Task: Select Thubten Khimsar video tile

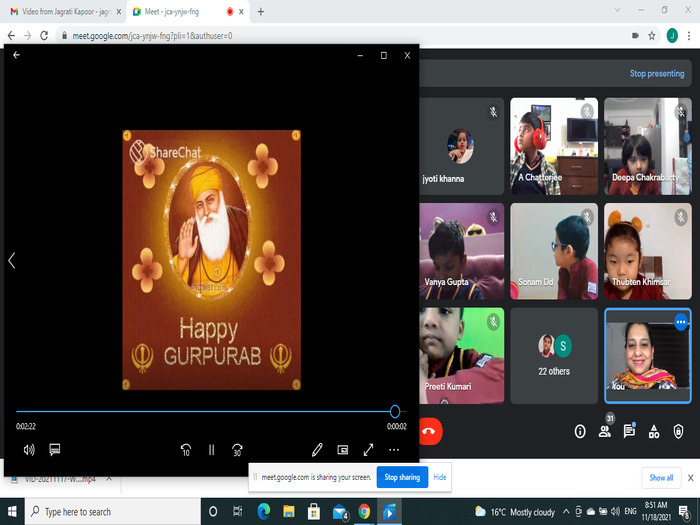Action: tap(648, 251)
